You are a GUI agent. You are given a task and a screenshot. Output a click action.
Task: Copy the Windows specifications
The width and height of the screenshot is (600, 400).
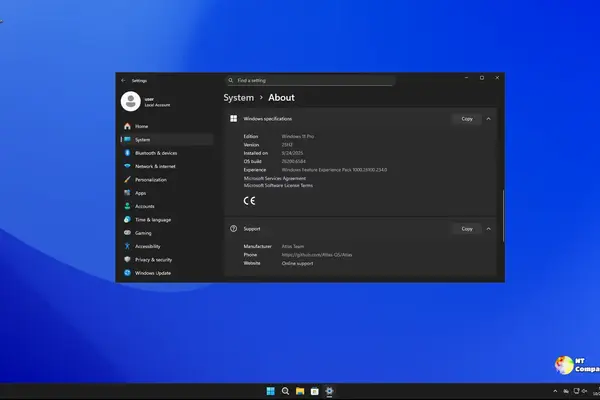coord(466,119)
